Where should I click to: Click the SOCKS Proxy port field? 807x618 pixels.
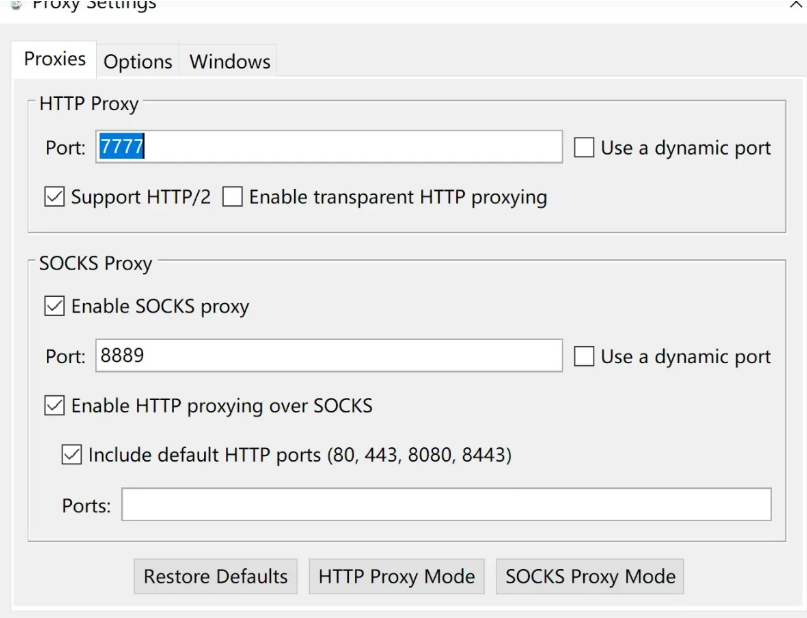[x=329, y=356]
